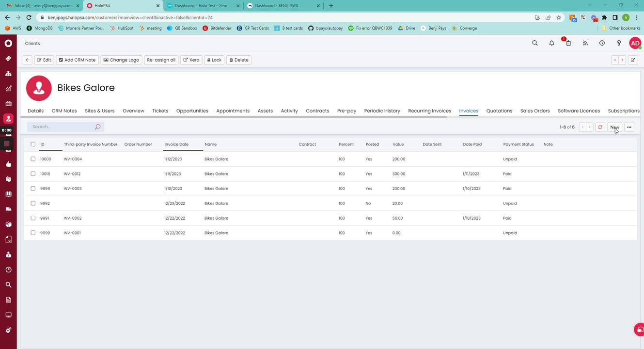
Task: Go back with the arrow button beside Edit
Action: tap(28, 60)
